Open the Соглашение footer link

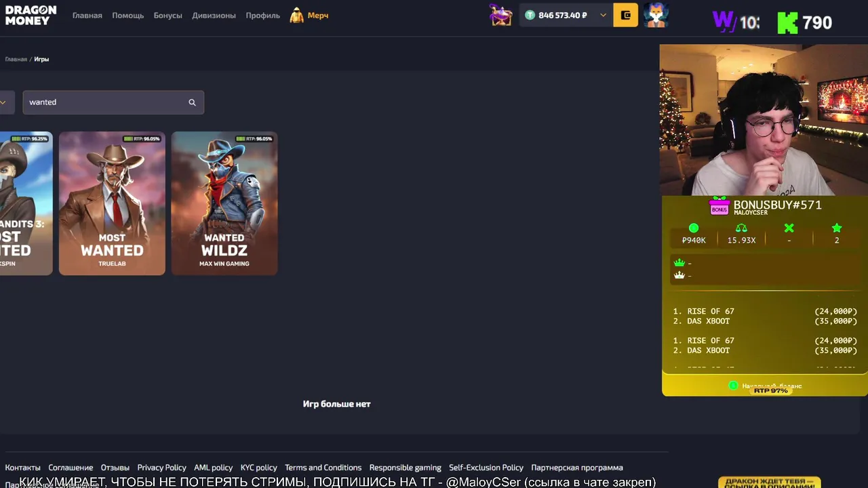pos(71,468)
